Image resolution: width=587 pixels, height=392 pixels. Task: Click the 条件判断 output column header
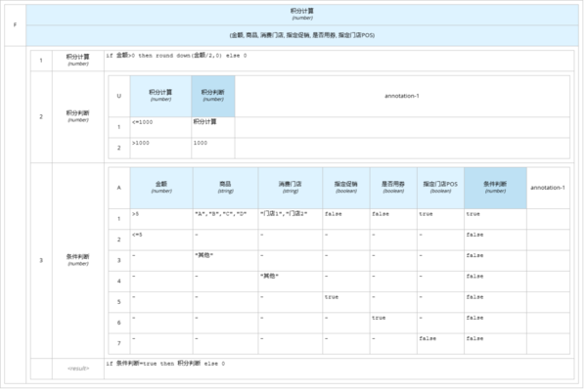(495, 188)
